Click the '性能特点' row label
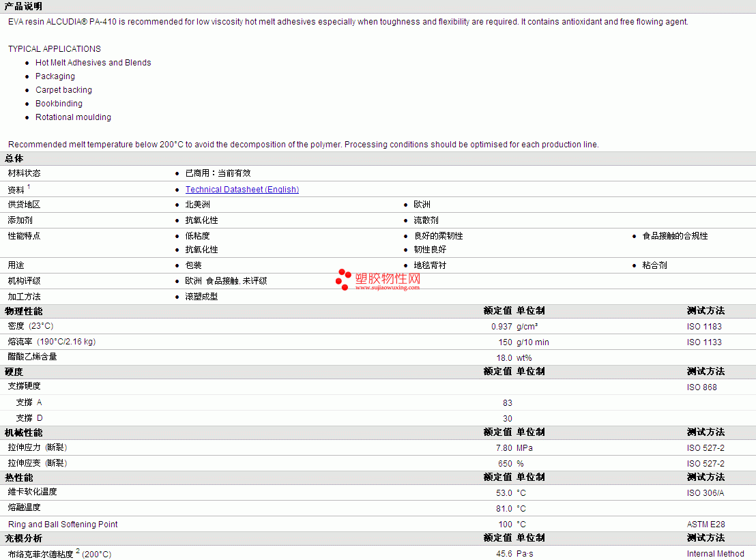756x560 pixels. (x=24, y=235)
